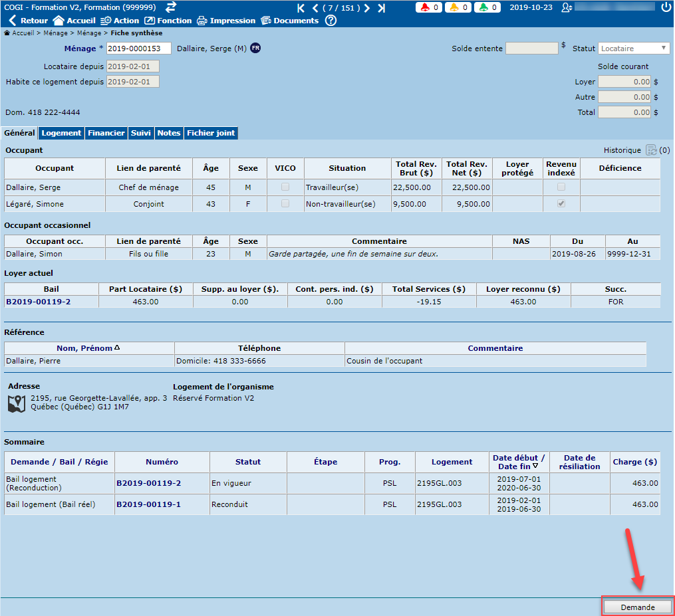This screenshot has width=675, height=616.
Task: Open the Statut dropdown
Action: click(x=634, y=49)
